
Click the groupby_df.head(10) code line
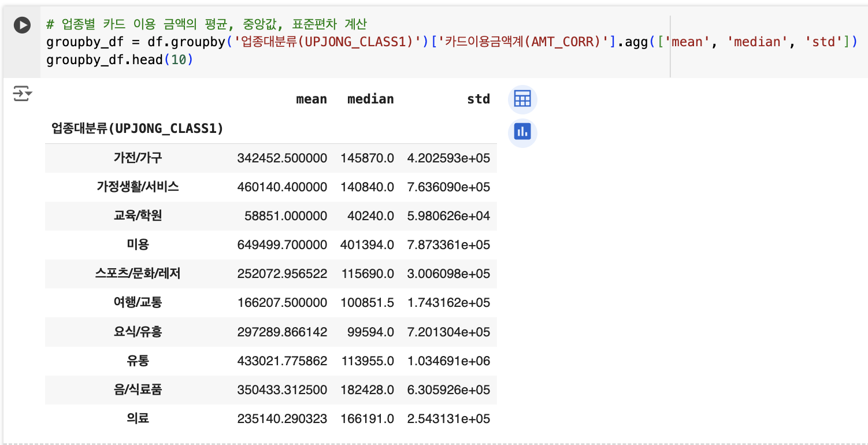tap(120, 60)
